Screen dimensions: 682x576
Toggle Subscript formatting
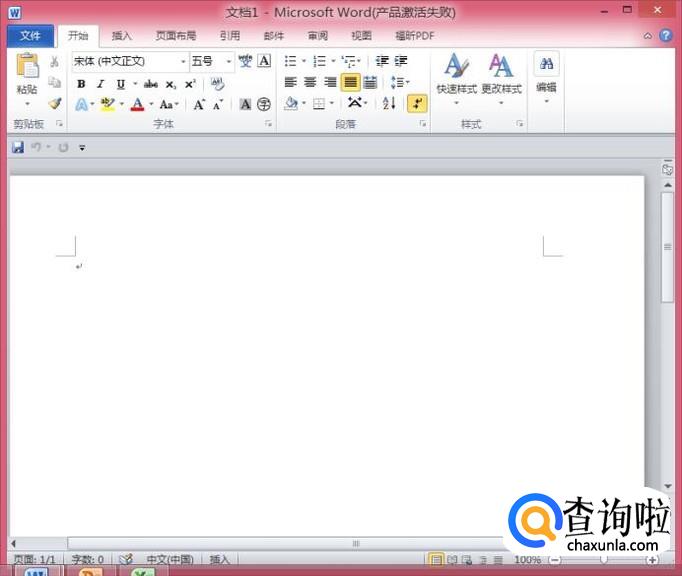(170, 84)
